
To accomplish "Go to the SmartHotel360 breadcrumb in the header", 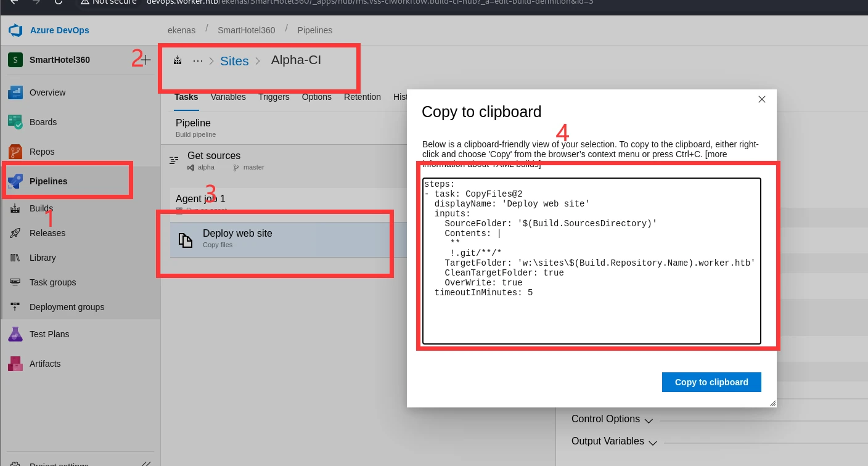I will point(247,30).
